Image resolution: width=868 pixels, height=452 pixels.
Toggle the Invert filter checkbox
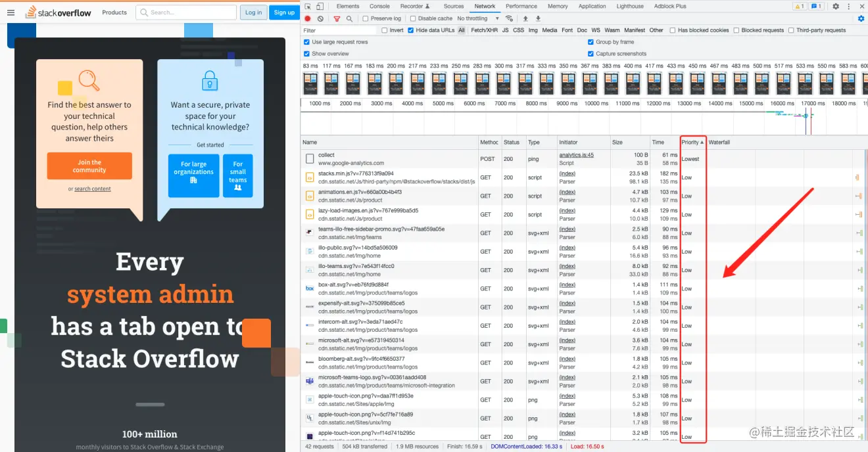(384, 30)
